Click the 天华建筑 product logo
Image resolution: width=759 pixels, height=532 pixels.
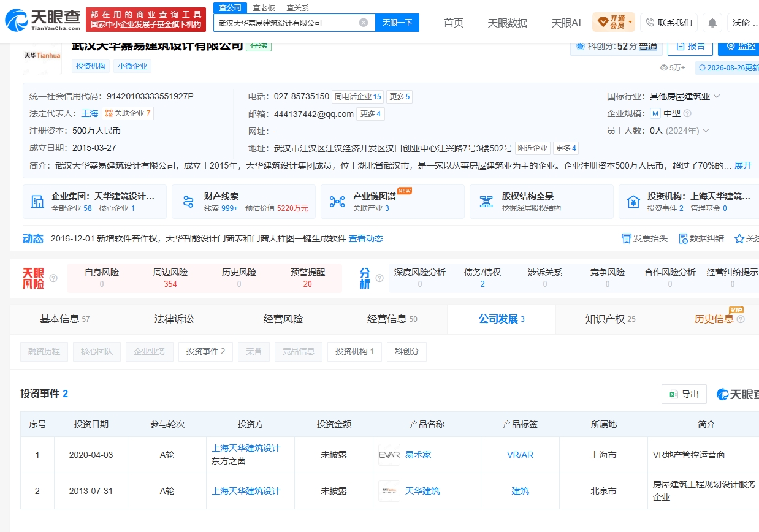coord(389,491)
